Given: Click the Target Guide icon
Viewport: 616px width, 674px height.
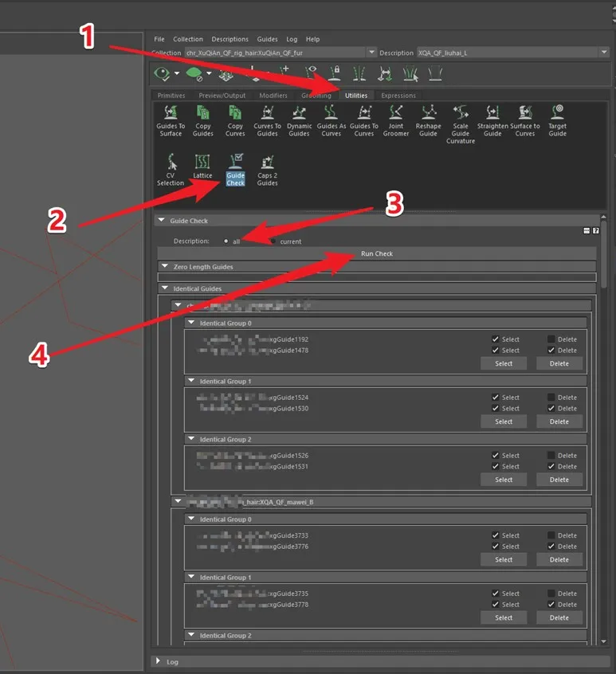Looking at the screenshot, I should point(558,113).
